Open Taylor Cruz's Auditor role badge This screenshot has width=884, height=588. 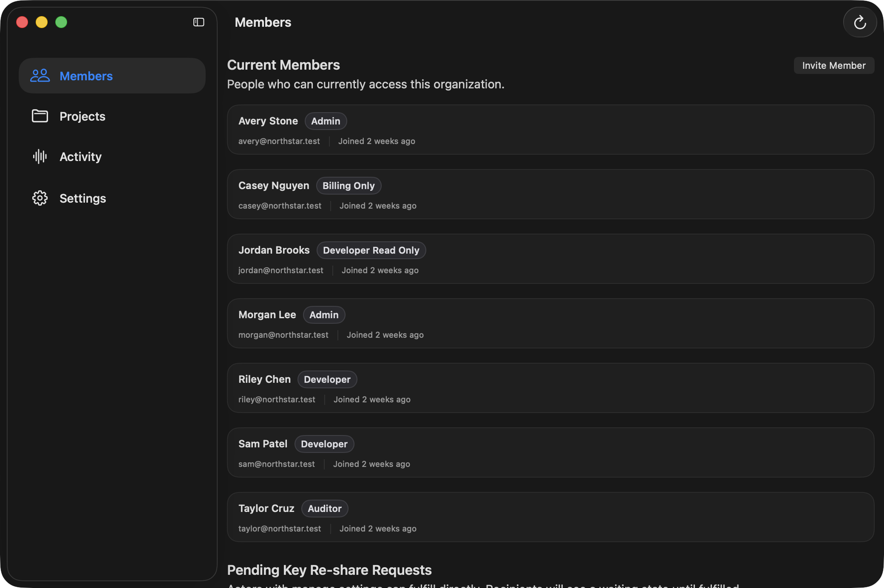[324, 508]
